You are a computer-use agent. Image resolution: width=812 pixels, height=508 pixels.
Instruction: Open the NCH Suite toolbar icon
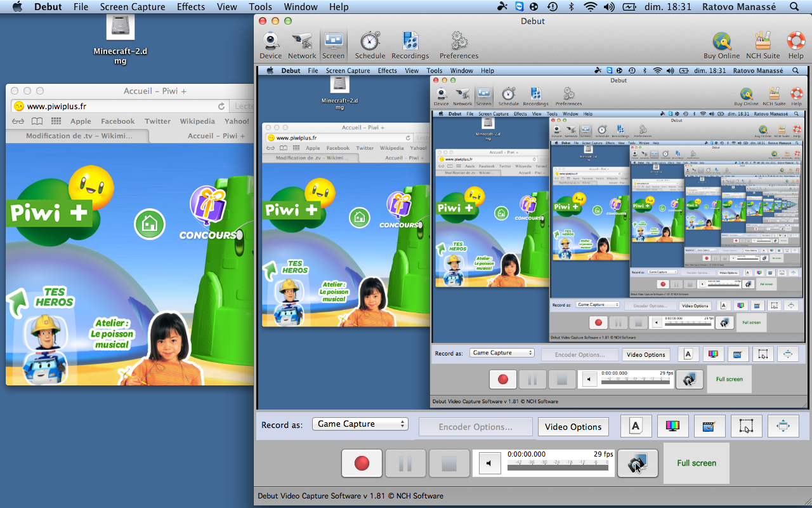click(x=763, y=45)
